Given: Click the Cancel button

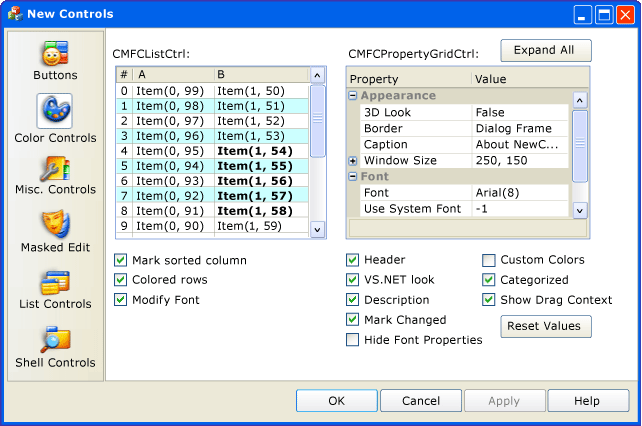Looking at the screenshot, I should [421, 401].
